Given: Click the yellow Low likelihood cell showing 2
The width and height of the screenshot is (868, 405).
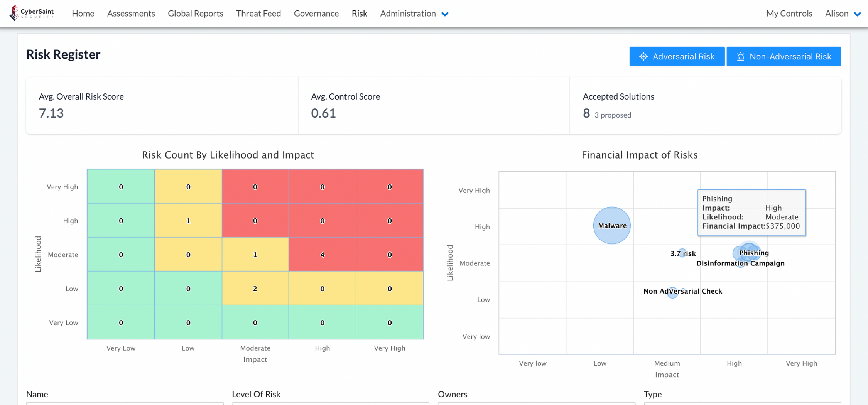Looking at the screenshot, I should 255,289.
